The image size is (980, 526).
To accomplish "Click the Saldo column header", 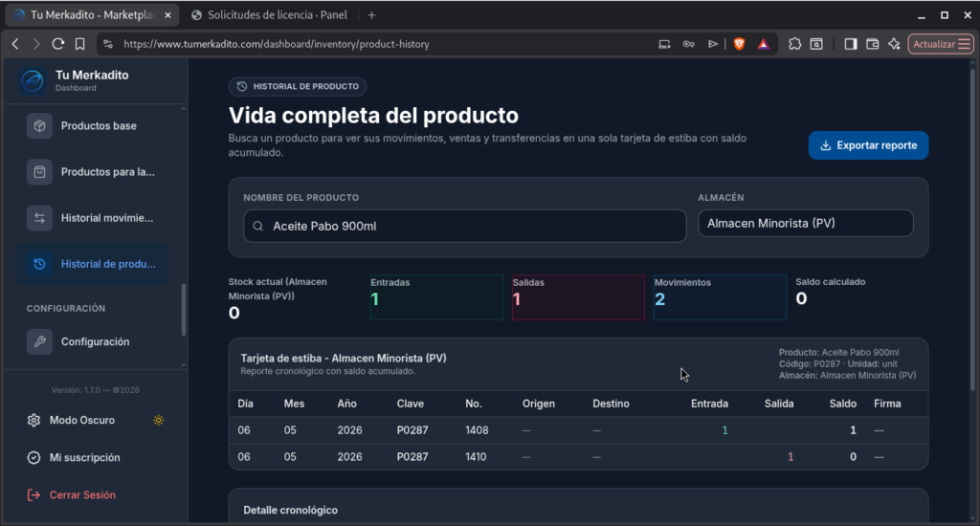I will [842, 404].
